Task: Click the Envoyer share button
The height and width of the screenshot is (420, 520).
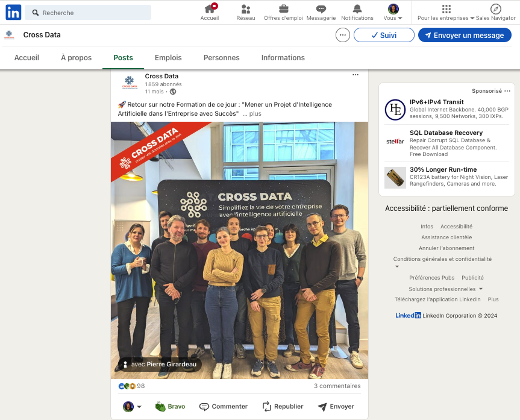Action: click(x=336, y=406)
